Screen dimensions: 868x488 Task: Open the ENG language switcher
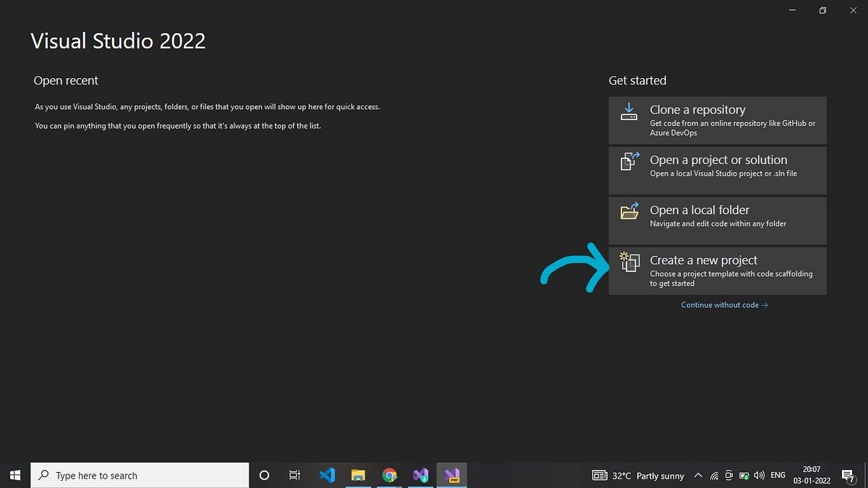tap(778, 475)
